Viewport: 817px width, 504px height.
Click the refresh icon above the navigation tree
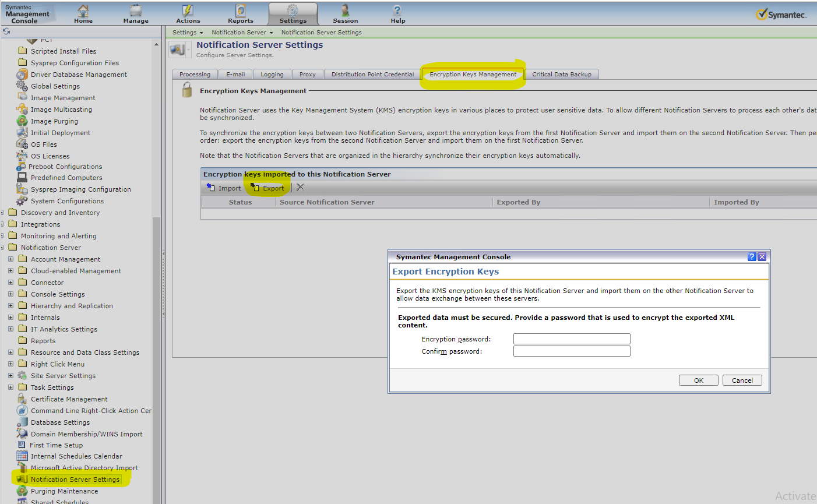[6, 31]
